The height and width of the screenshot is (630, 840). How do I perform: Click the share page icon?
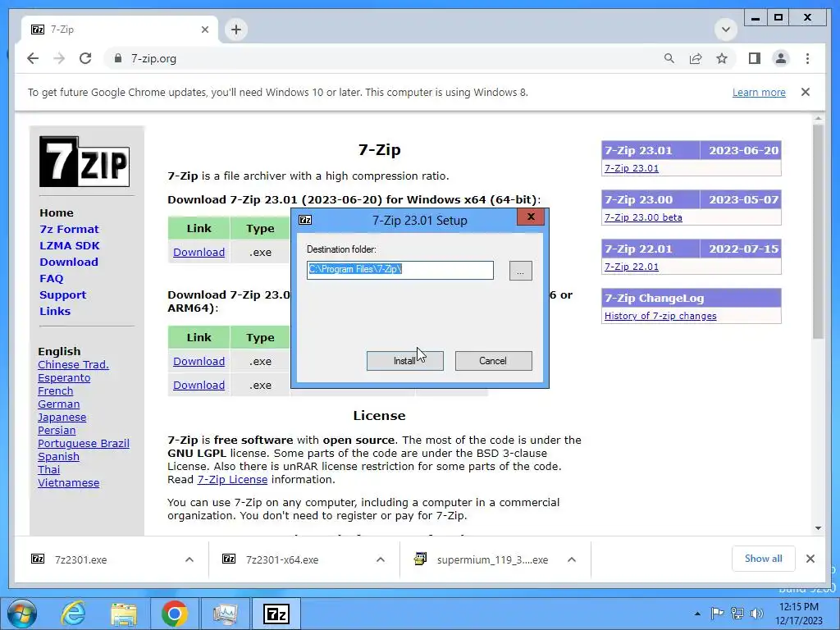[696, 58]
